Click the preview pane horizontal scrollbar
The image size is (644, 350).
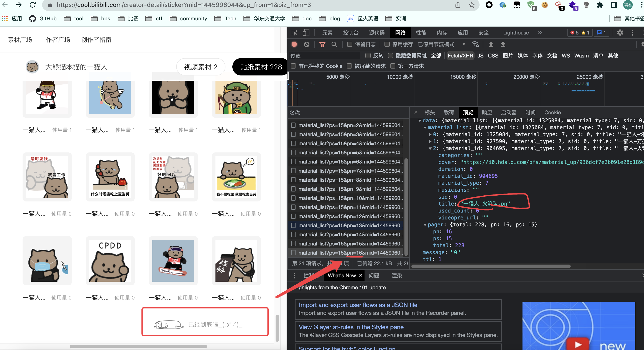coord(491,266)
